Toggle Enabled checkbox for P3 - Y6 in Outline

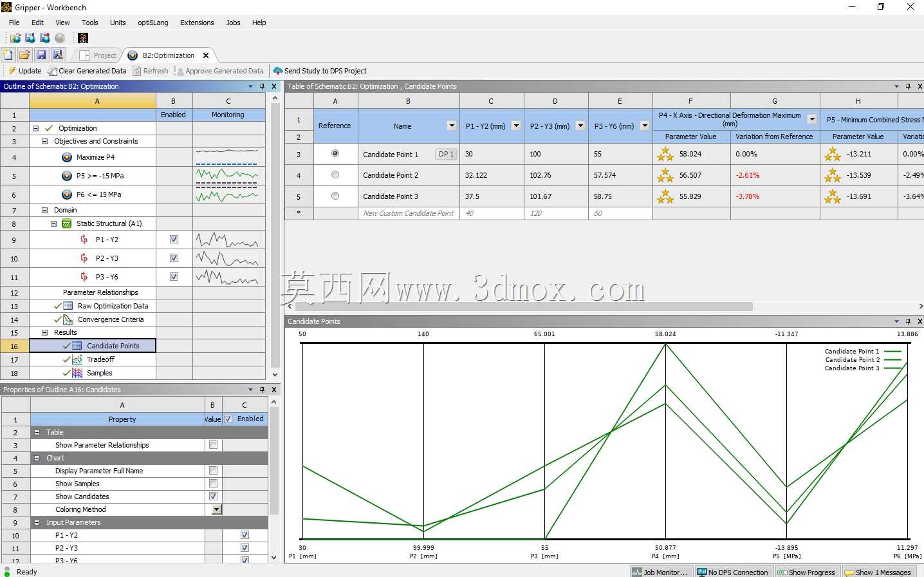click(x=174, y=277)
